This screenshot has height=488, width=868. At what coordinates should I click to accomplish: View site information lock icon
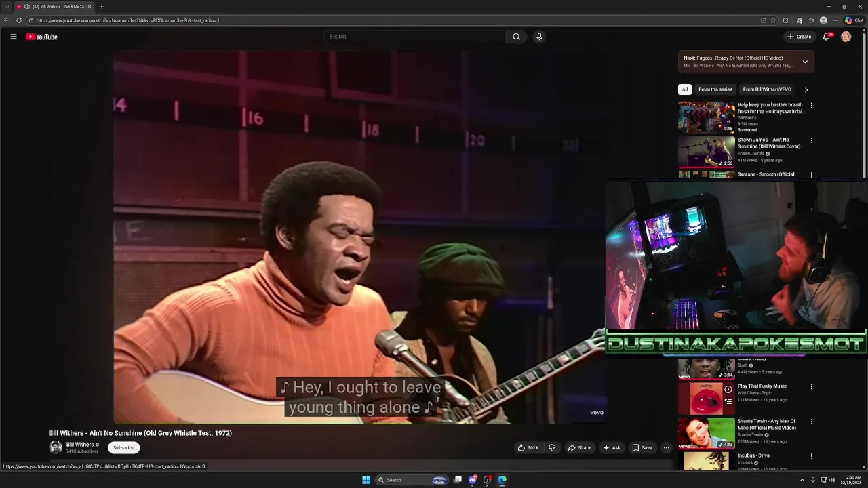(x=31, y=20)
